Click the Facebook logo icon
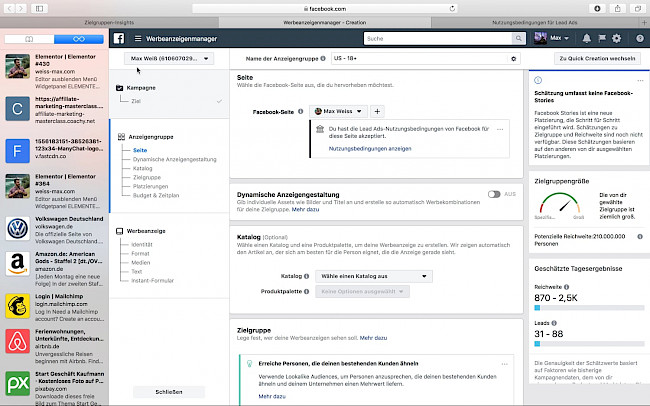The width and height of the screenshot is (650, 406). tap(117, 38)
